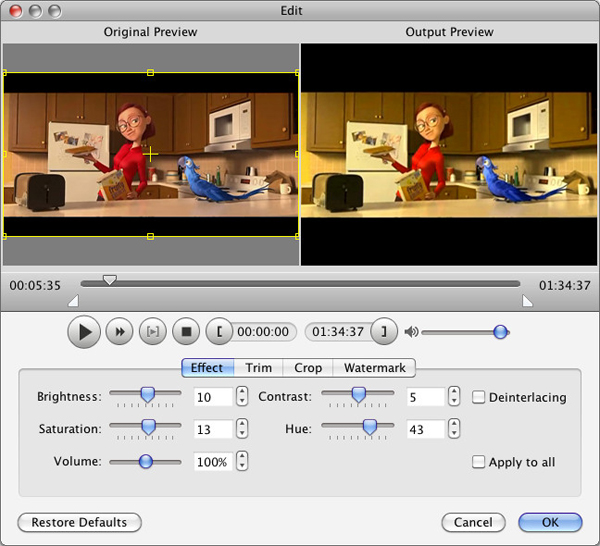This screenshot has width=600, height=546.
Task: Click the current time label 00:05:35
Action: pos(35,285)
